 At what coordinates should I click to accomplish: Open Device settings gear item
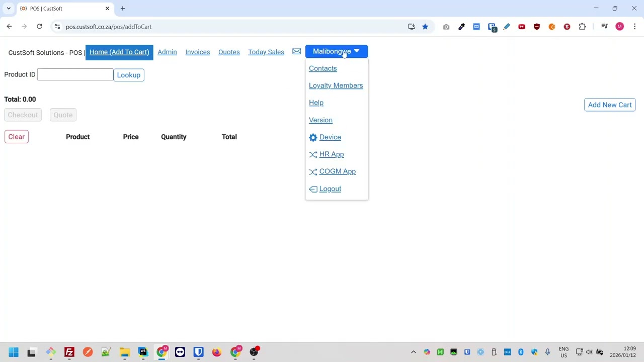325,137
